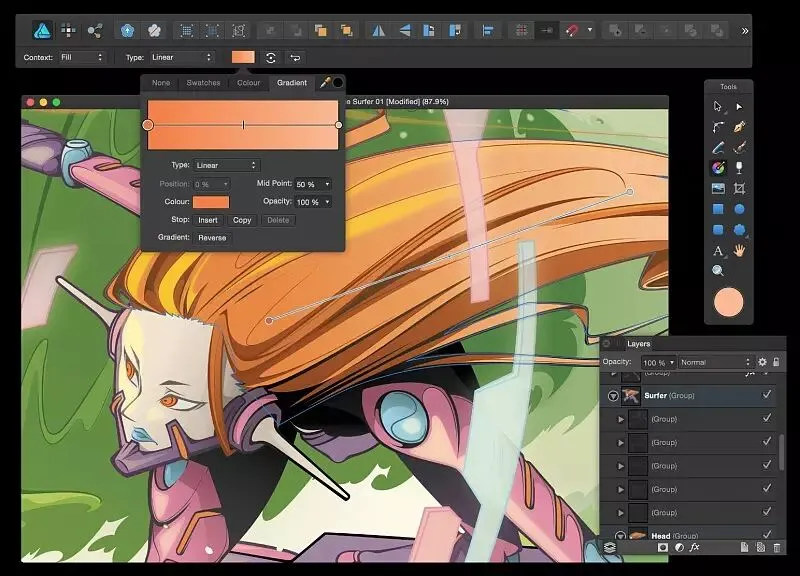Select the Node tool

pyautogui.click(x=740, y=106)
